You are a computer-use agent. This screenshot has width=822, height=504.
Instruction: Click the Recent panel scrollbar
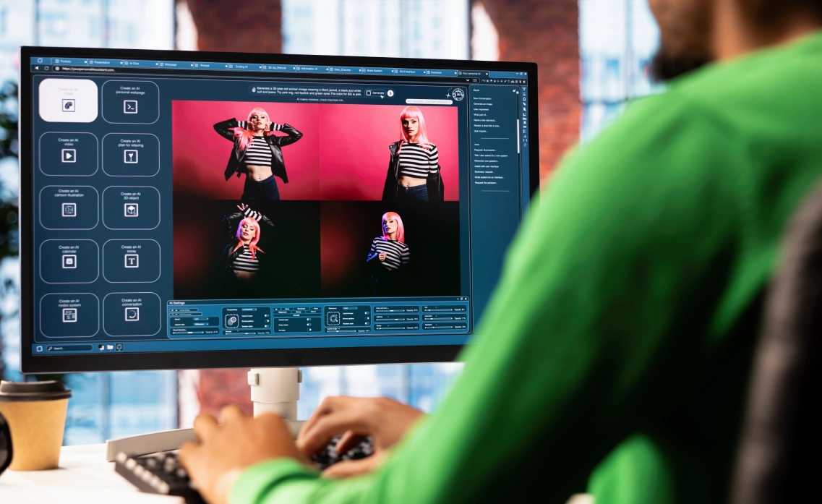[x=518, y=137]
